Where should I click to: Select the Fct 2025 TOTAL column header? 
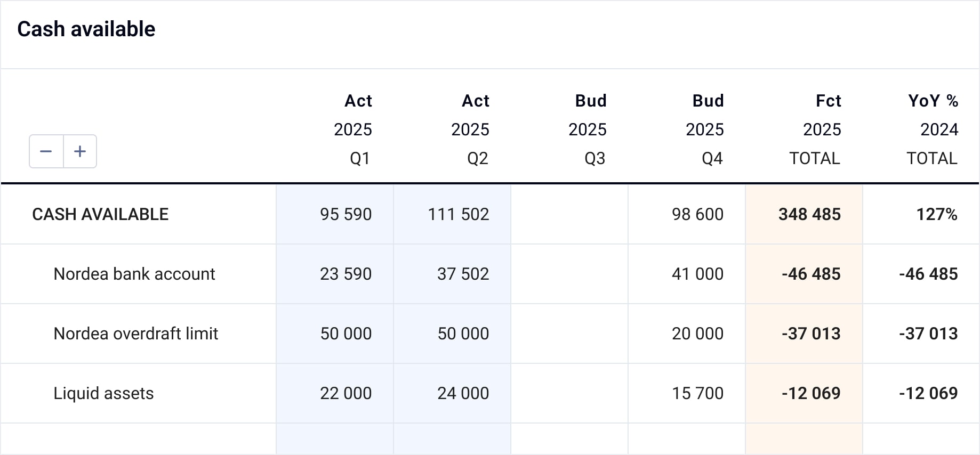click(821, 129)
